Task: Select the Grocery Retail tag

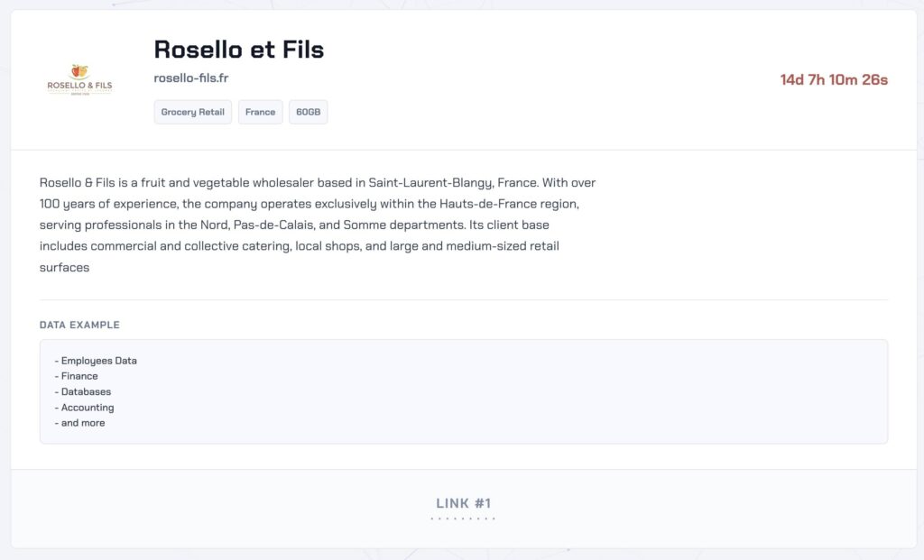Action: tap(193, 112)
